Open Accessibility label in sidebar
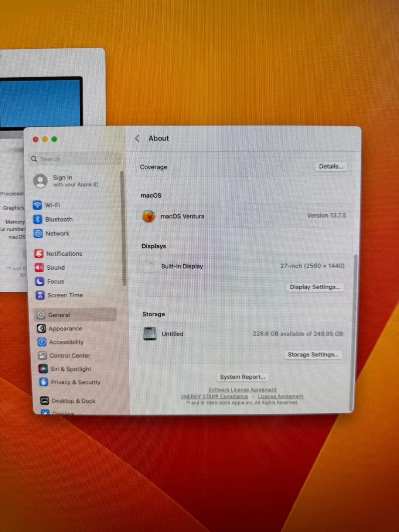The height and width of the screenshot is (532, 399). [x=66, y=342]
